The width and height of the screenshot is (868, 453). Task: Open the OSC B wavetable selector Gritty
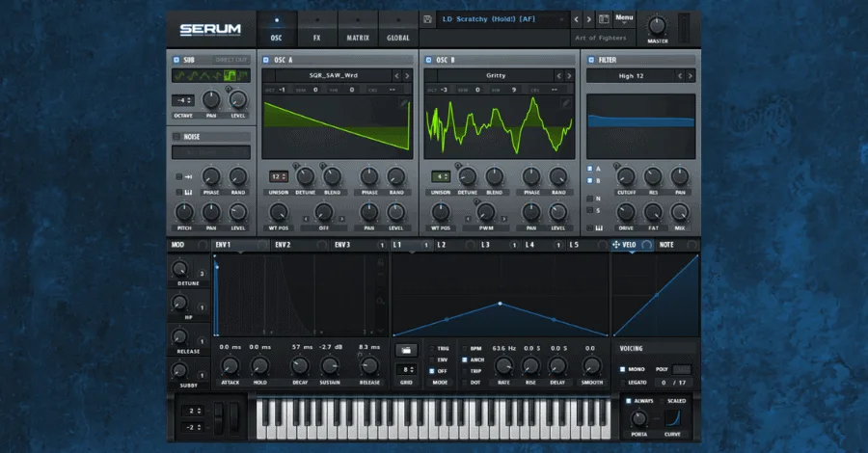(x=496, y=76)
